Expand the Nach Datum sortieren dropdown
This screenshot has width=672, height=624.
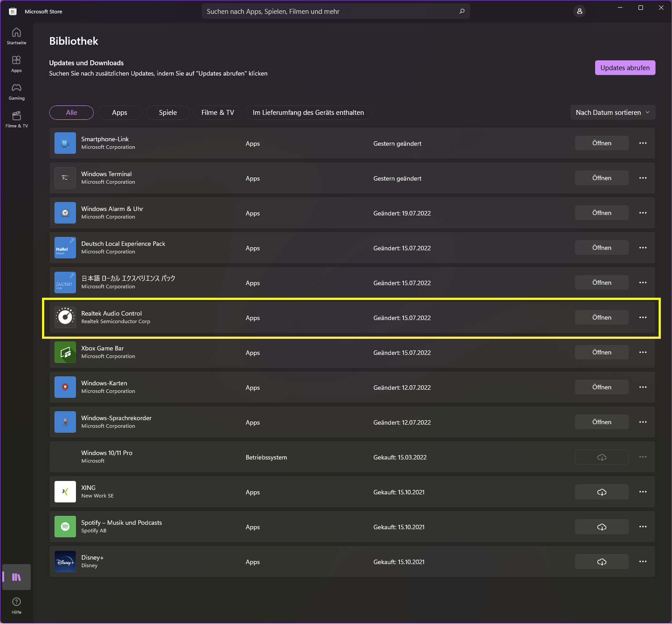[613, 113]
